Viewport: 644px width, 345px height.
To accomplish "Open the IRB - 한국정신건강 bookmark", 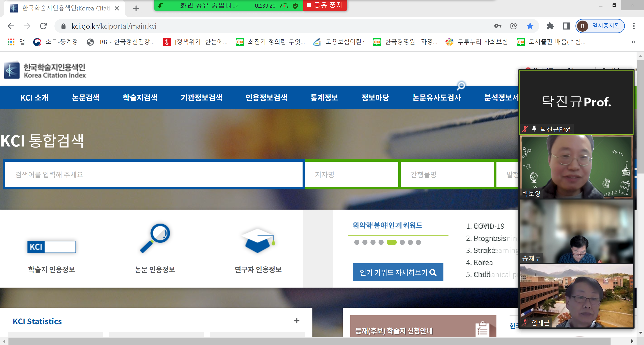I will click(x=121, y=42).
